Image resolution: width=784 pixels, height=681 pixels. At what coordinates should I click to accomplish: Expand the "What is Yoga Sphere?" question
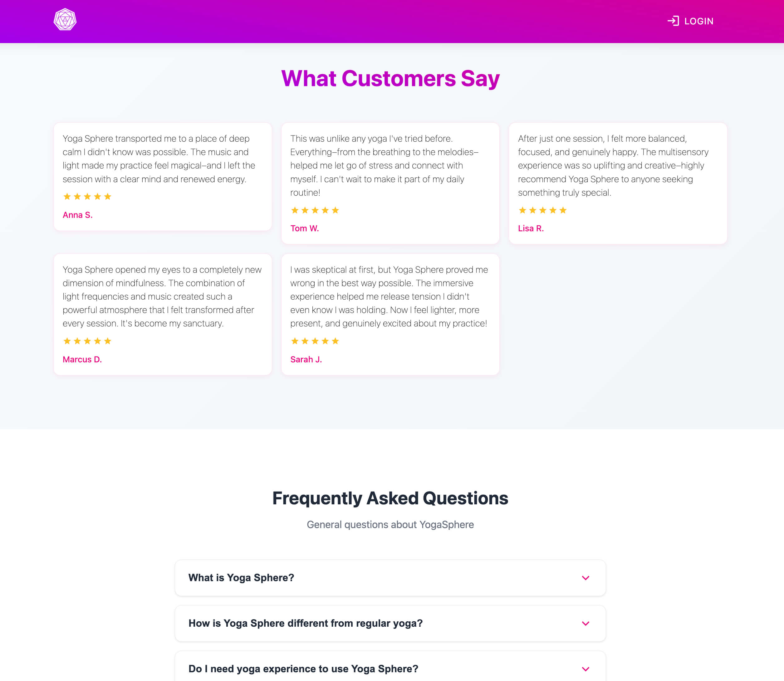coord(241,578)
